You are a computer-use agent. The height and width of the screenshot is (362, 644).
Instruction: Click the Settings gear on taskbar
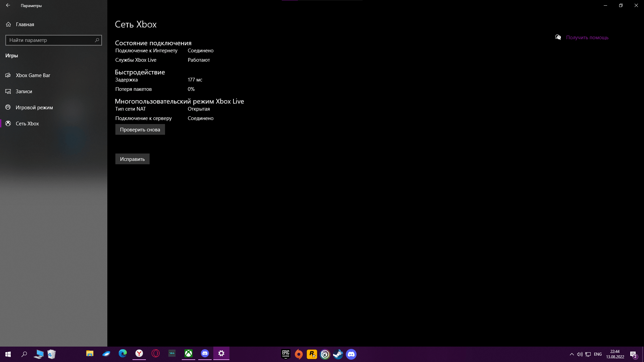point(221,354)
